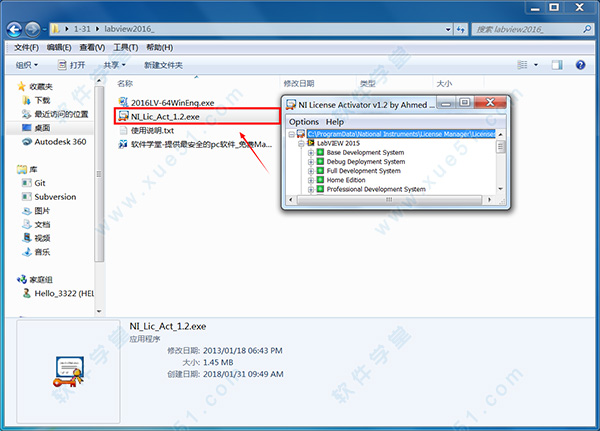
Task: Click the search magnifier icon
Action: (x=587, y=29)
